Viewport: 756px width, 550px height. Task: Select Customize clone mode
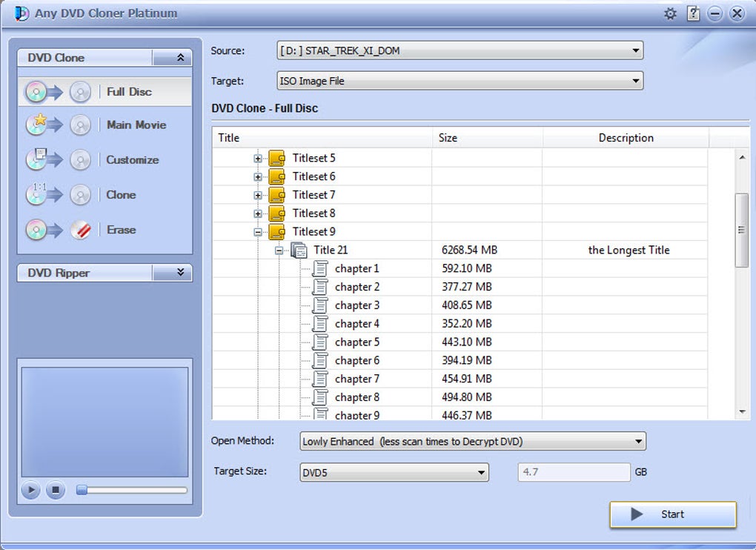(x=105, y=159)
